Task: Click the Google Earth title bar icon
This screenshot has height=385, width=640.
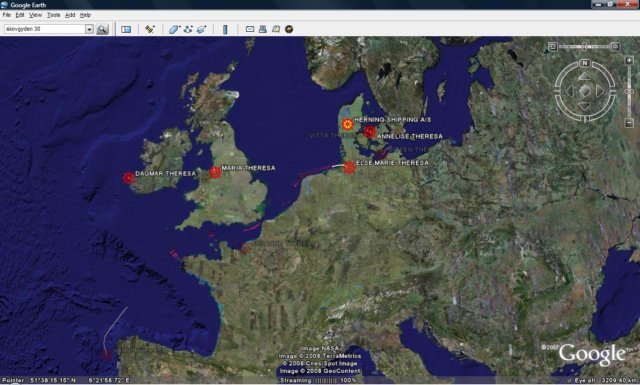Action: (4, 5)
